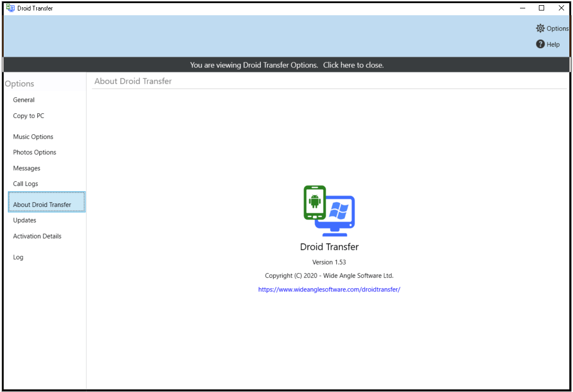Screen dimensions: 573x392
Task: Click the Droid Transfer title bar app icon
Action: pos(10,8)
